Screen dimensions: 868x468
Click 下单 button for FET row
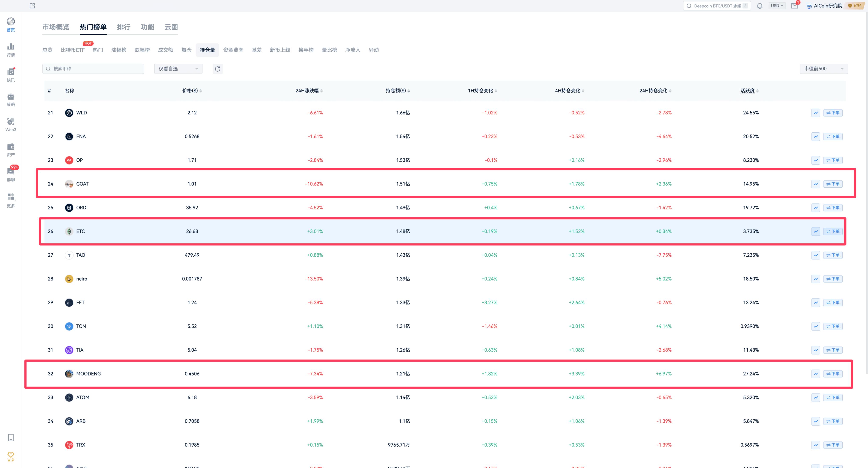[833, 303]
